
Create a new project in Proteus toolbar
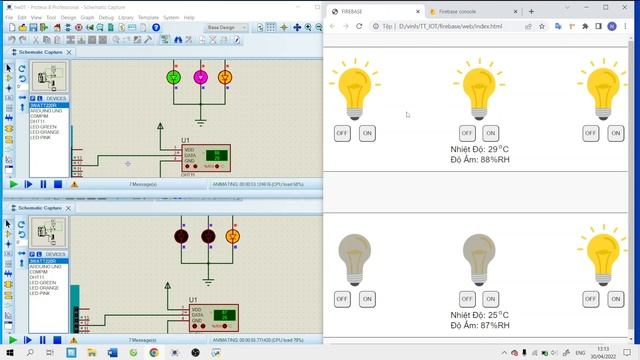tap(12, 27)
